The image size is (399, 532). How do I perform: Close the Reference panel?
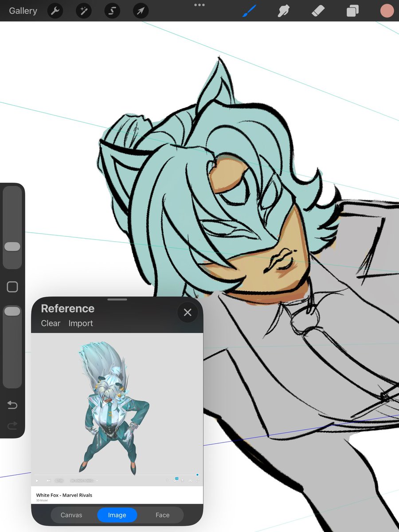(188, 313)
